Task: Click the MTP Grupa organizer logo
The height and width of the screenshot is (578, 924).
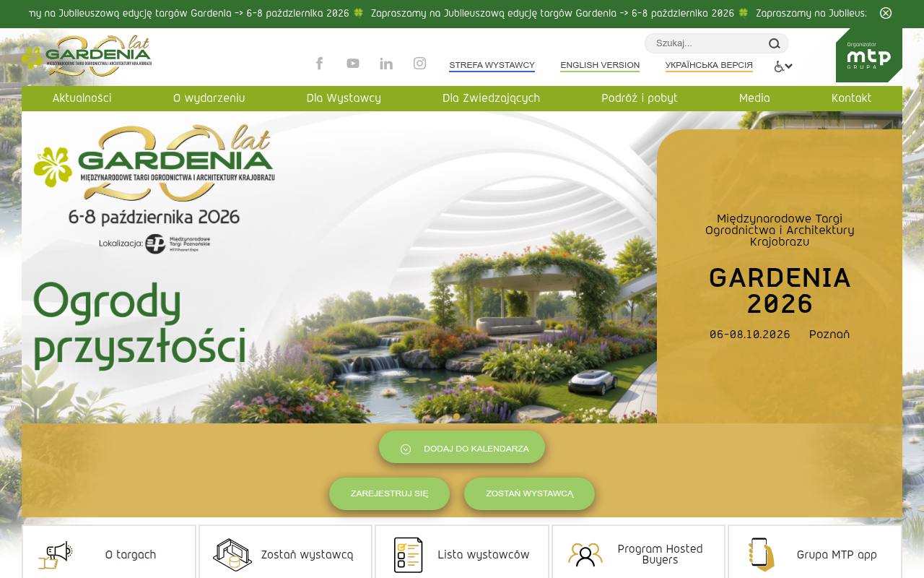Action: [x=869, y=56]
